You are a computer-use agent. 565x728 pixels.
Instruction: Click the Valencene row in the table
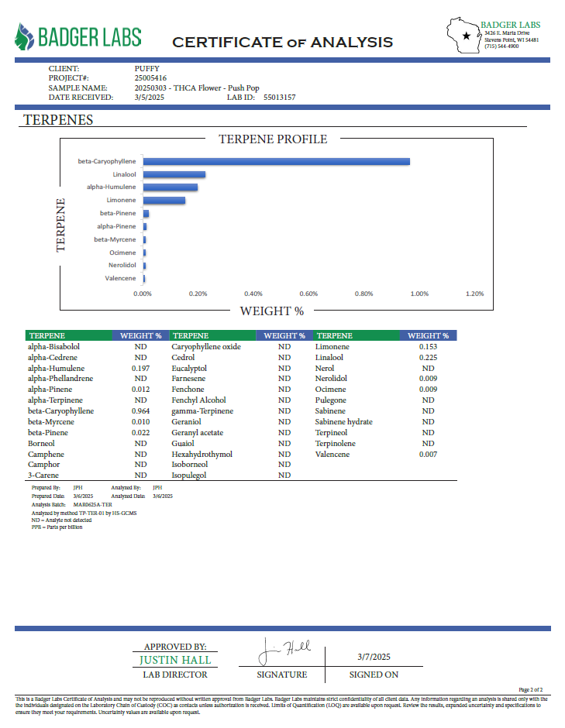point(333,455)
